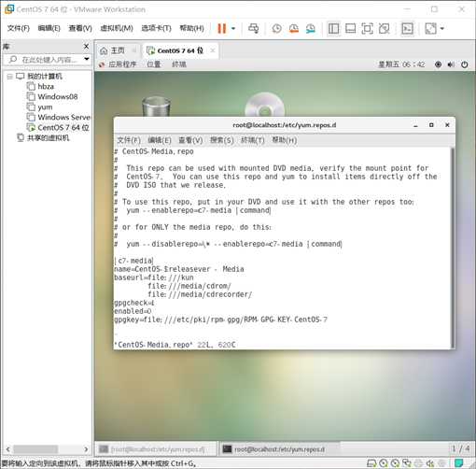This screenshot has width=476, height=469.
Task: Click the enabled=0 line in the editor
Action: pyautogui.click(x=133, y=311)
